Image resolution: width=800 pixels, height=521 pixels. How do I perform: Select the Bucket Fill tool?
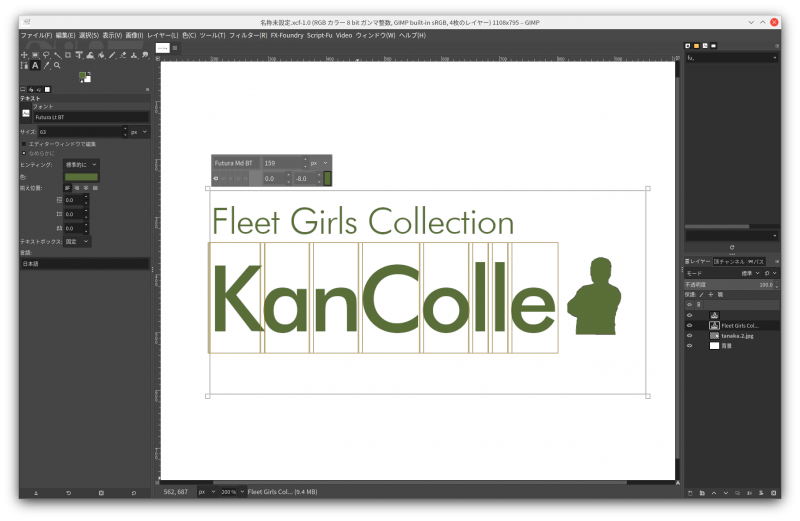(x=101, y=55)
